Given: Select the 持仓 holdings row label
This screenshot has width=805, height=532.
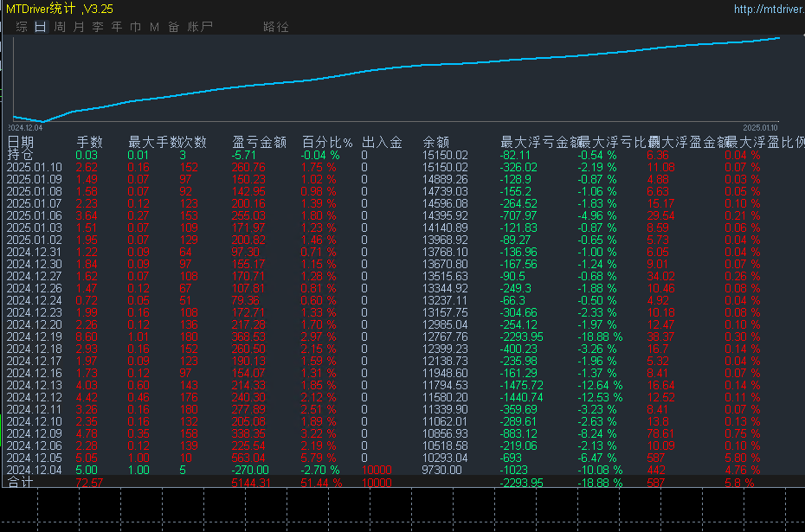Looking at the screenshot, I should 22,155.
